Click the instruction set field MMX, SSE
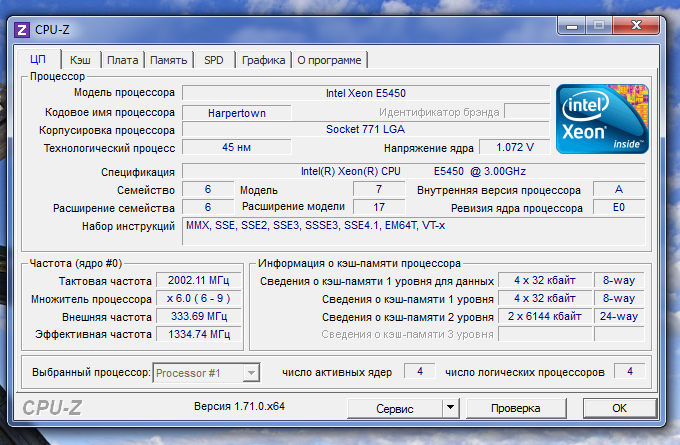Image resolution: width=680 pixels, height=445 pixels. tap(414, 231)
